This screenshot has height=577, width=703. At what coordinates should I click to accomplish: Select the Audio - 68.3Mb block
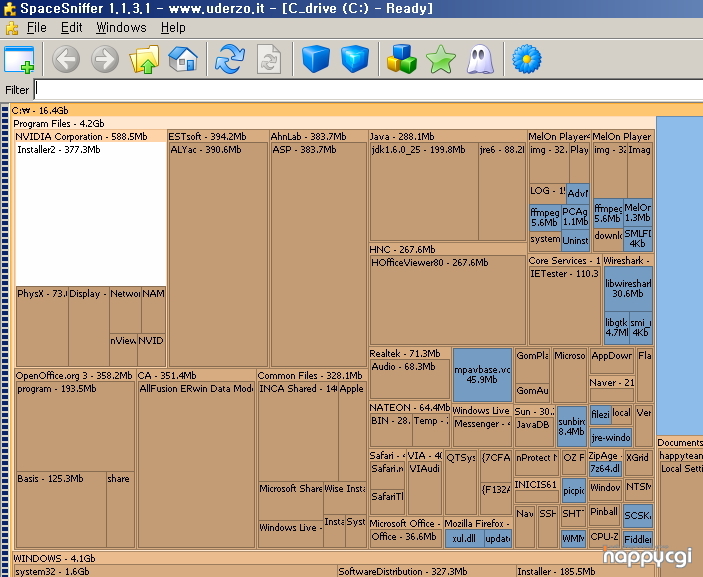410,379
